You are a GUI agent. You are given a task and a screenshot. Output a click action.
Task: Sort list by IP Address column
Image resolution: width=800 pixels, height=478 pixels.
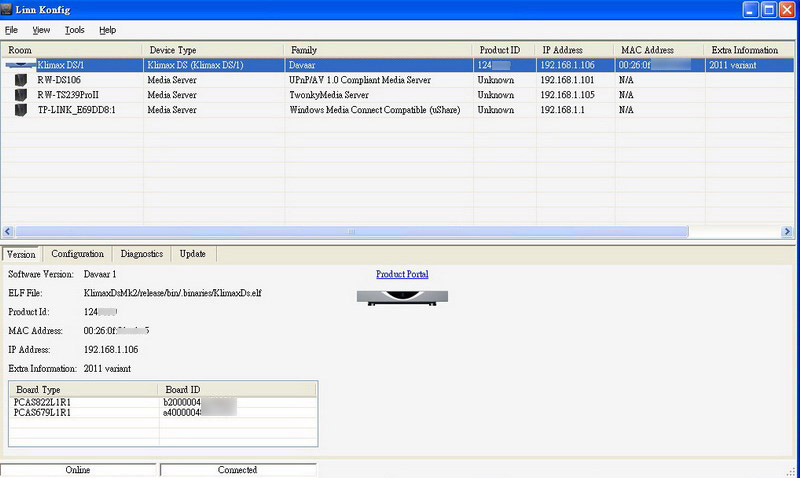(575, 50)
